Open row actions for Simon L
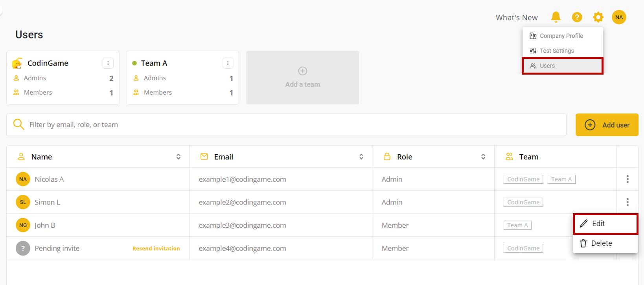 coord(627,202)
